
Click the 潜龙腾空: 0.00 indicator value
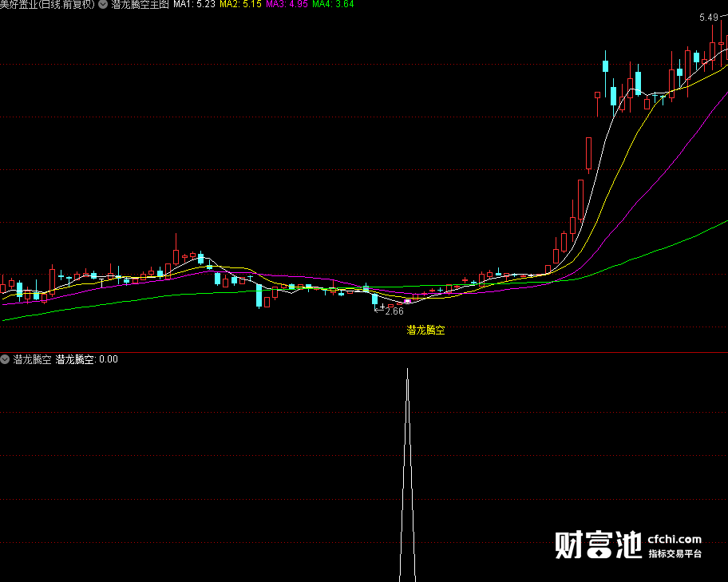86,359
